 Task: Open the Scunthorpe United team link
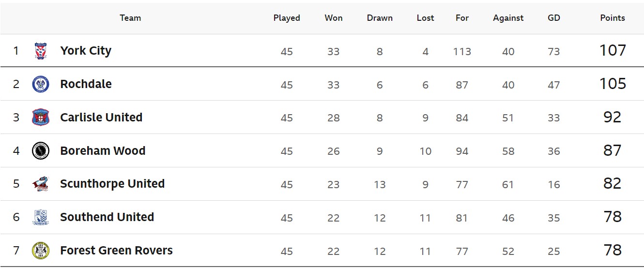(x=112, y=184)
